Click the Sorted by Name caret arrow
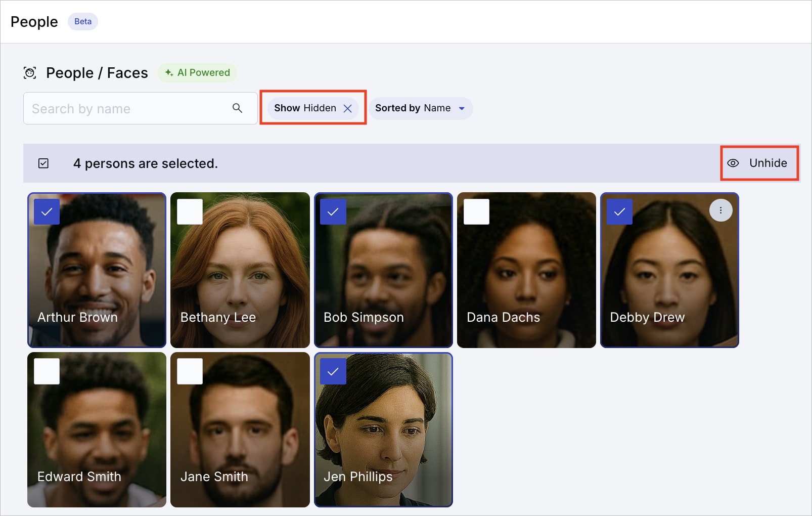812x516 pixels. tap(462, 108)
